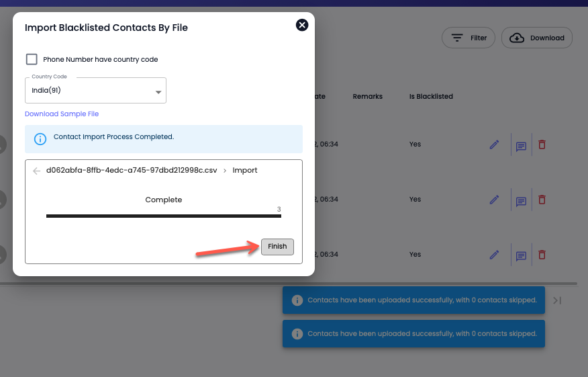The height and width of the screenshot is (377, 588).
Task: Close the Import Blacklisted Contacts dialog
Action: (x=302, y=25)
